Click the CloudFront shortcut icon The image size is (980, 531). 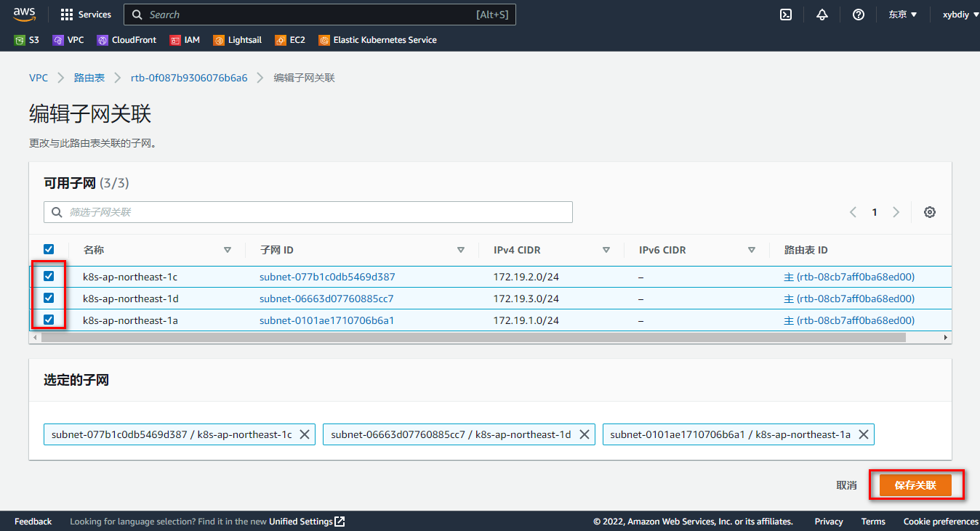point(103,41)
